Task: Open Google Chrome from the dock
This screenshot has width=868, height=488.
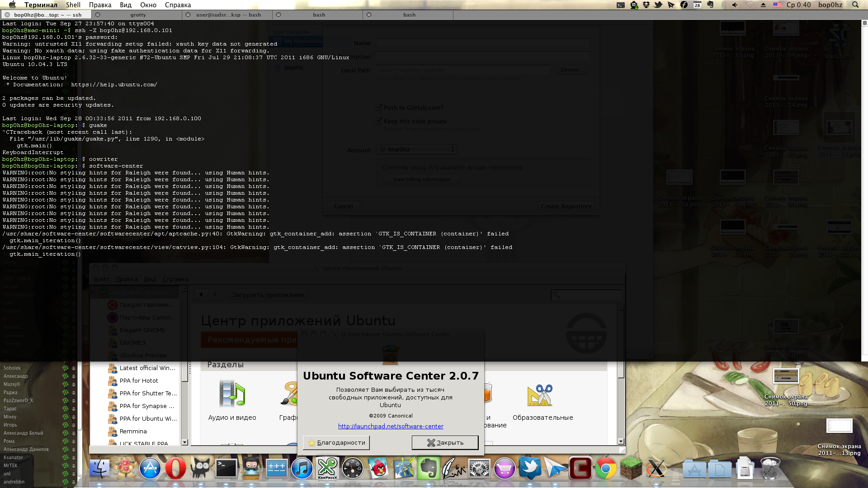Action: 606,468
